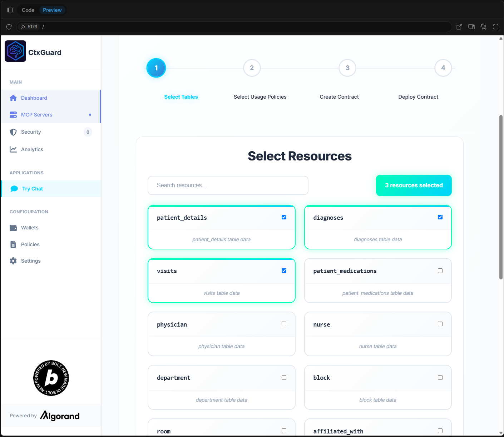This screenshot has height=437, width=504.
Task: Switch to the Code tab
Action: tap(28, 10)
